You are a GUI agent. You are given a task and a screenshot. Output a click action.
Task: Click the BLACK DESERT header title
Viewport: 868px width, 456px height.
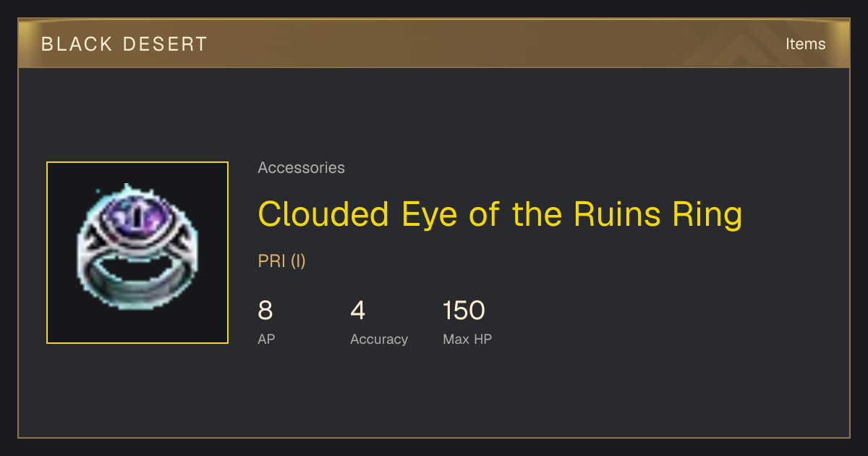point(124,44)
